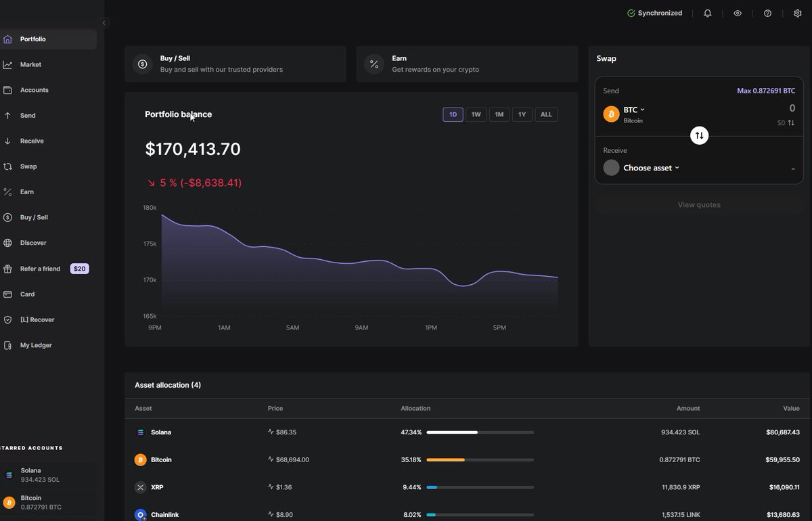
Task: Open starred Solana account 934.423 SOL
Action: [48, 475]
